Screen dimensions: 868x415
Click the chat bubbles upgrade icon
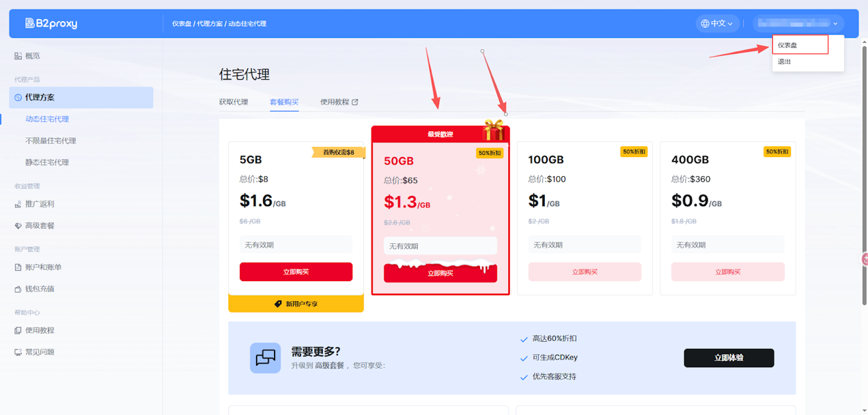265,358
